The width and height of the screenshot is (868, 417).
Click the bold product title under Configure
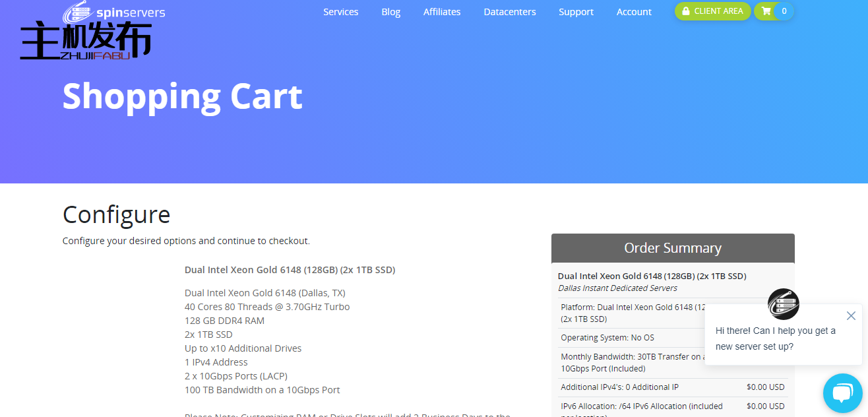(x=290, y=270)
